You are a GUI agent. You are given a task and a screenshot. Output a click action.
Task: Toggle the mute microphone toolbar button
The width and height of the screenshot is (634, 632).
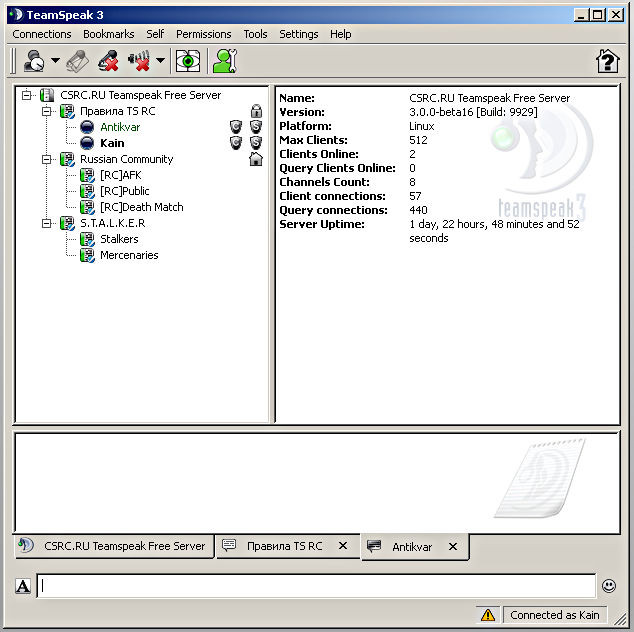point(109,61)
